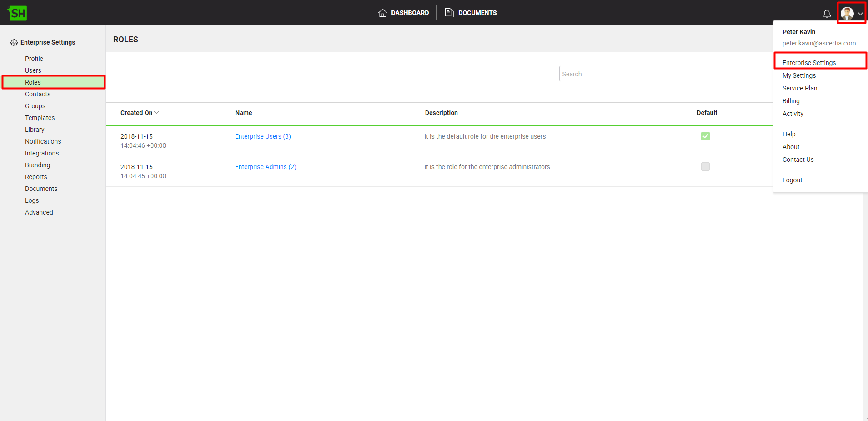Sort by the Created On column arrow
Screen dimensions: 868x421
pos(156,113)
